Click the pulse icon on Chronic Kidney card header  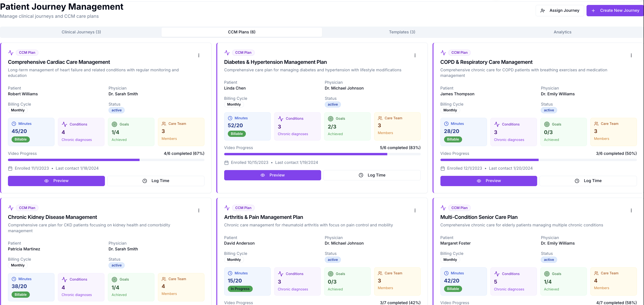click(x=11, y=208)
